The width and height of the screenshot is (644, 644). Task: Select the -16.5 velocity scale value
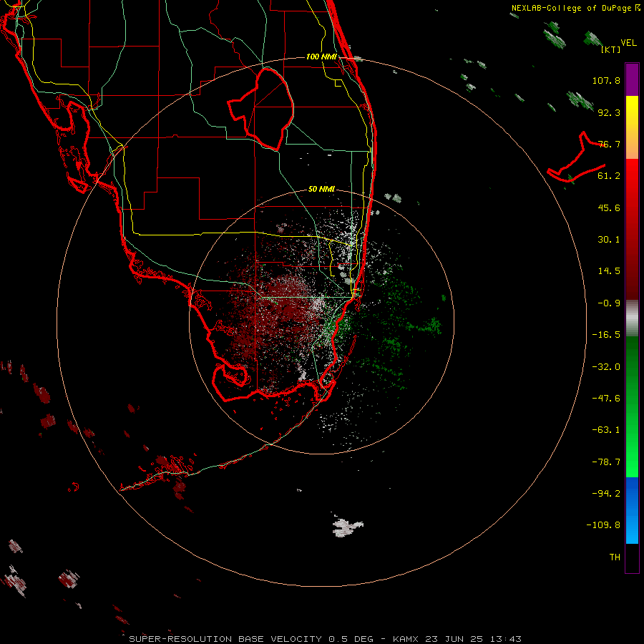coord(606,335)
